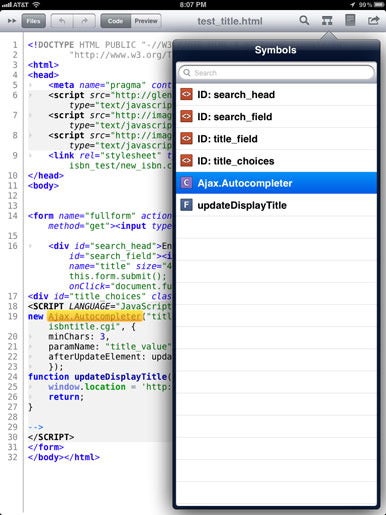Tap the test_title.html file title

230,21
